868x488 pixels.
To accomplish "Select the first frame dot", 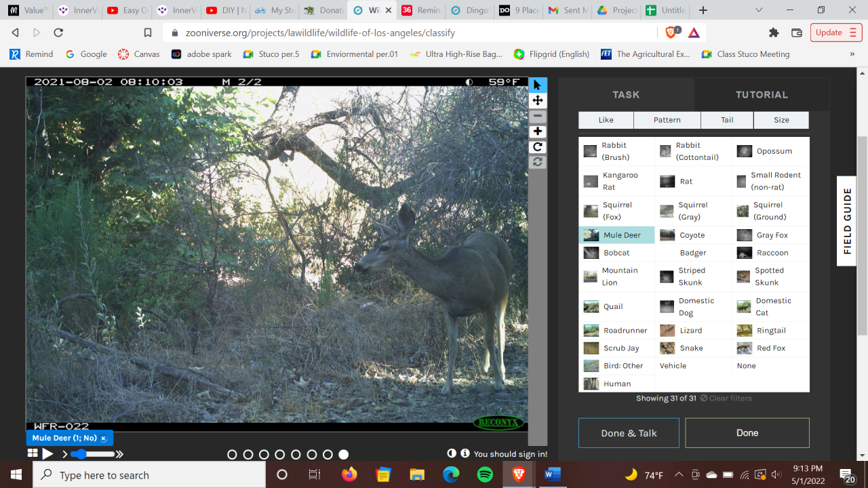I will pos(232,454).
